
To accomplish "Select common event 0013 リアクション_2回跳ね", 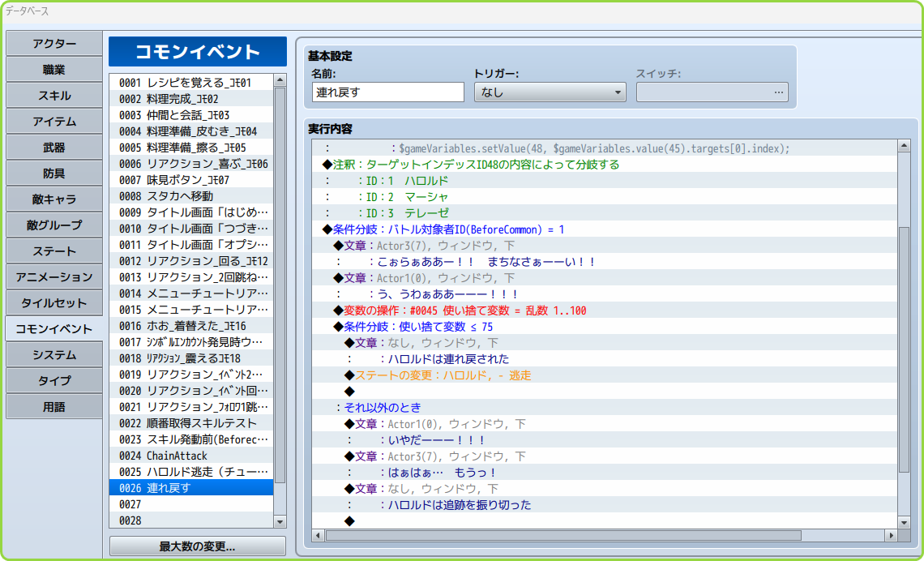I will (x=191, y=277).
